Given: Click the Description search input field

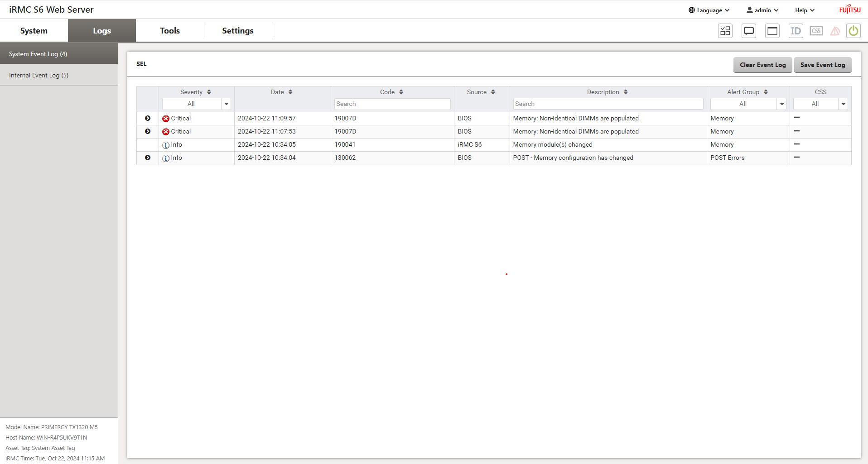Looking at the screenshot, I should [x=608, y=104].
